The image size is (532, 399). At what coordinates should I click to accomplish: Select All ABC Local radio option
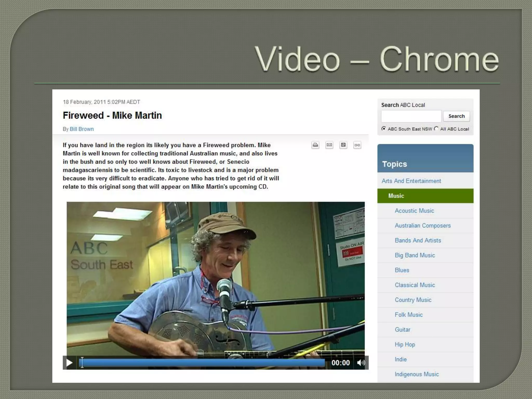pos(436,129)
